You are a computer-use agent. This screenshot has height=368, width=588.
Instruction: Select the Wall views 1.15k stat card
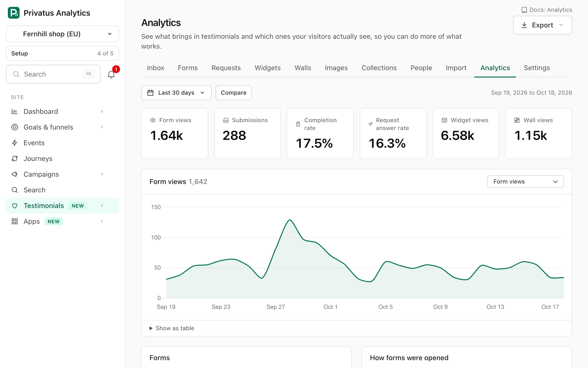[x=539, y=133]
